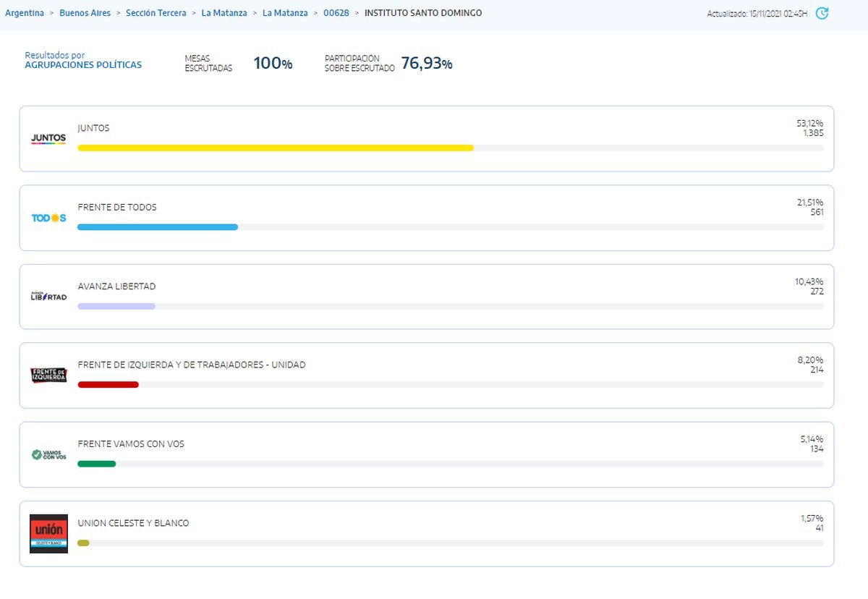This screenshot has height=599, width=868.
Task: Click the refresh icon beside the update time
Action: [x=821, y=13]
